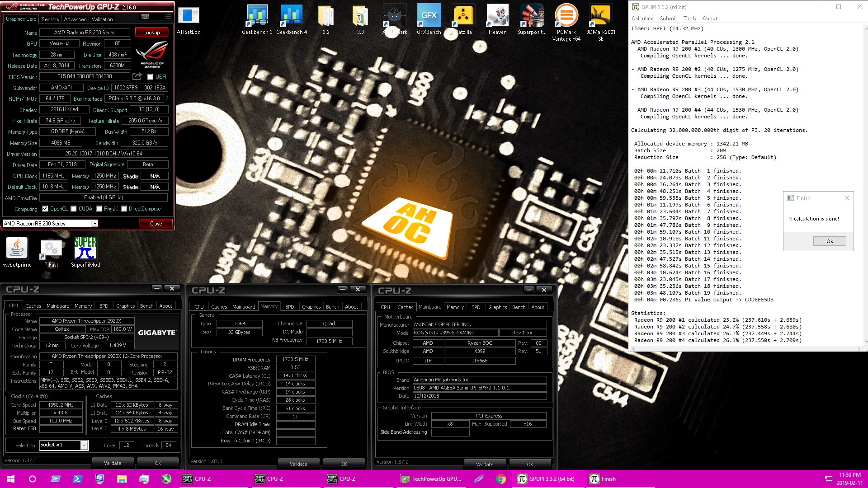The image size is (868, 488).
Task: Toggle DirectCompute checkbox
Action: pos(123,209)
